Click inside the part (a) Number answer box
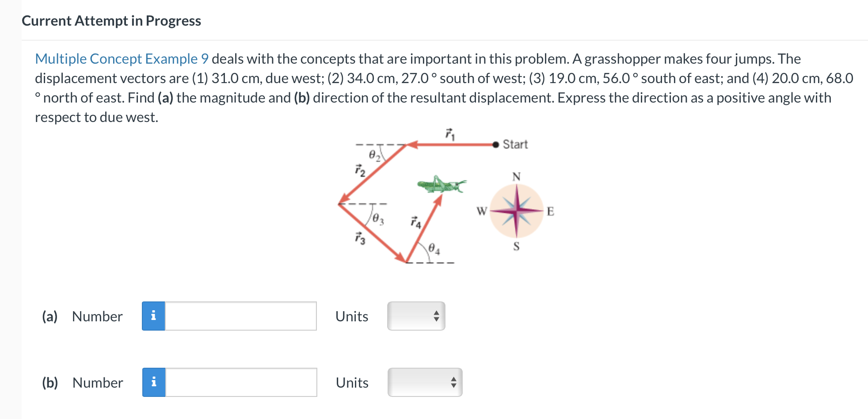Viewport: 868px width, 419px height. point(241,316)
